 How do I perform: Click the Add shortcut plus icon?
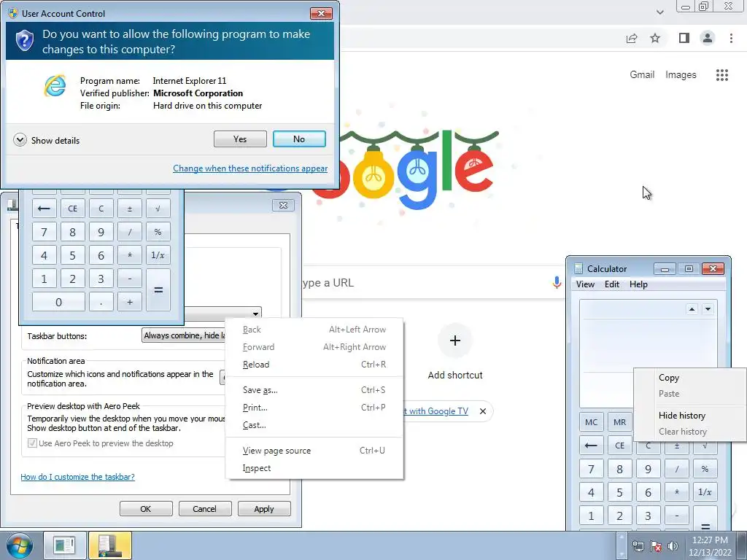[x=455, y=341]
